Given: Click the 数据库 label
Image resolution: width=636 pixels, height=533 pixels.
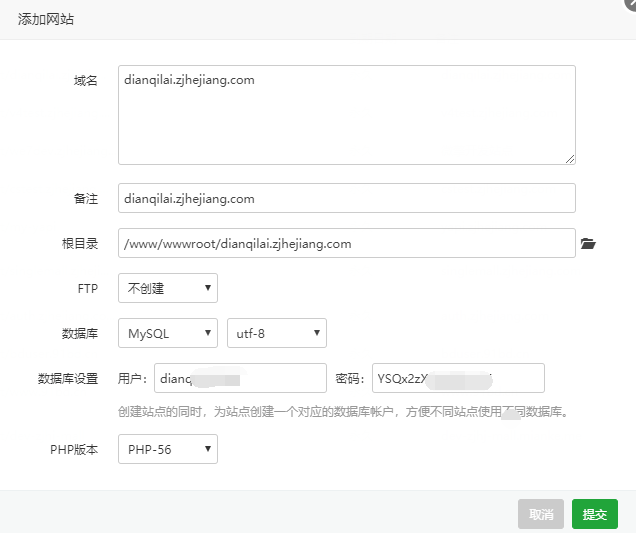Looking at the screenshot, I should pyautogui.click(x=80, y=333).
